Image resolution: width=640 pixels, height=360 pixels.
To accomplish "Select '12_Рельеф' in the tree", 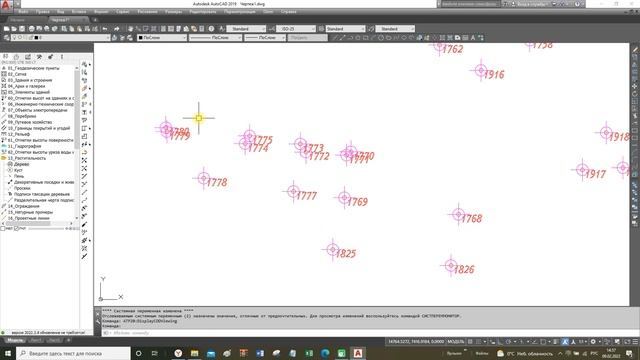I will (x=18, y=134).
